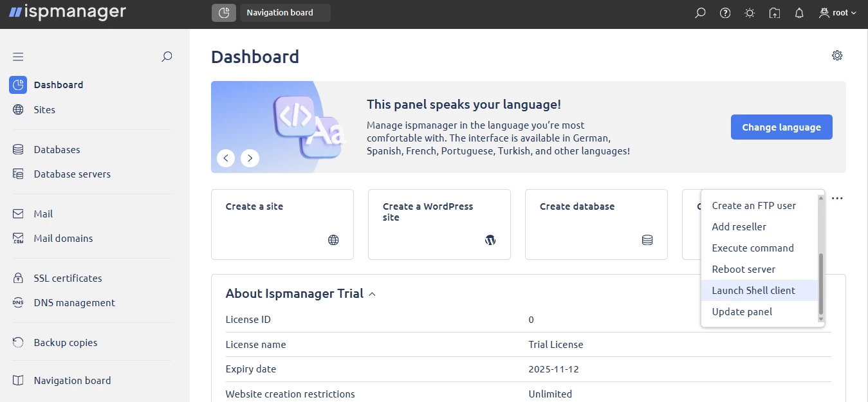Select Launch Shell client from the menu

pos(753,290)
